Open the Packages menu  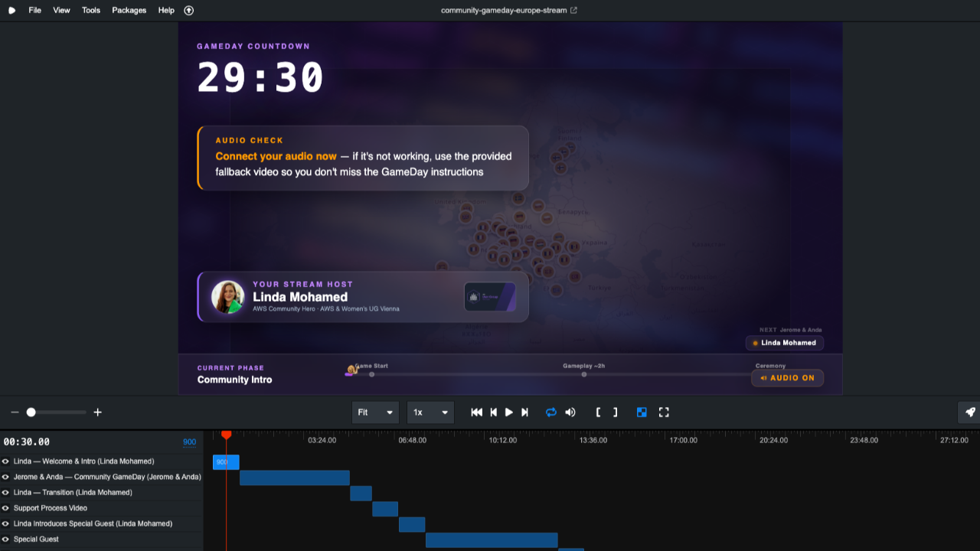[x=129, y=11]
